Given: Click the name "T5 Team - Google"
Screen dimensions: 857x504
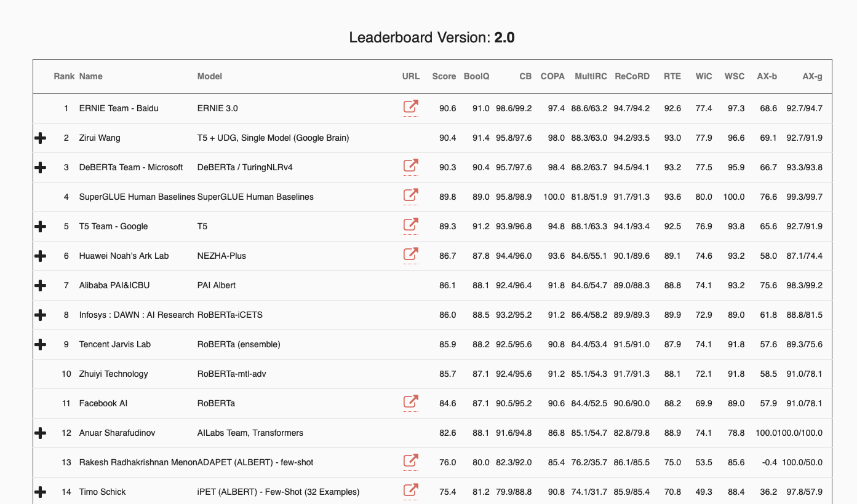Looking at the screenshot, I should 114,226.
